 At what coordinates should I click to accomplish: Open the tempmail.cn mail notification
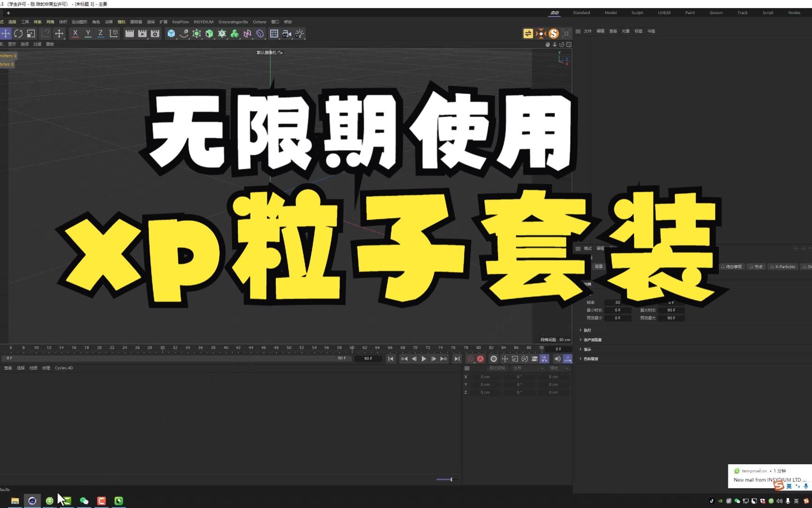(770, 476)
